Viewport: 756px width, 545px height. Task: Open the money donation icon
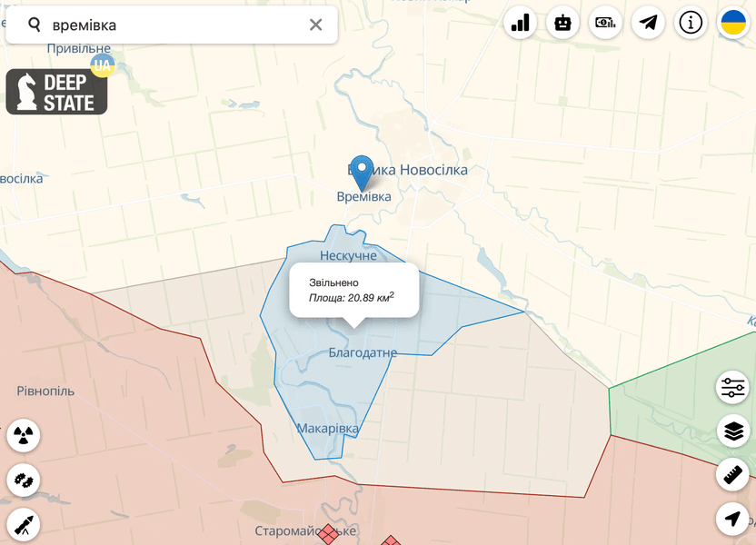tap(605, 23)
